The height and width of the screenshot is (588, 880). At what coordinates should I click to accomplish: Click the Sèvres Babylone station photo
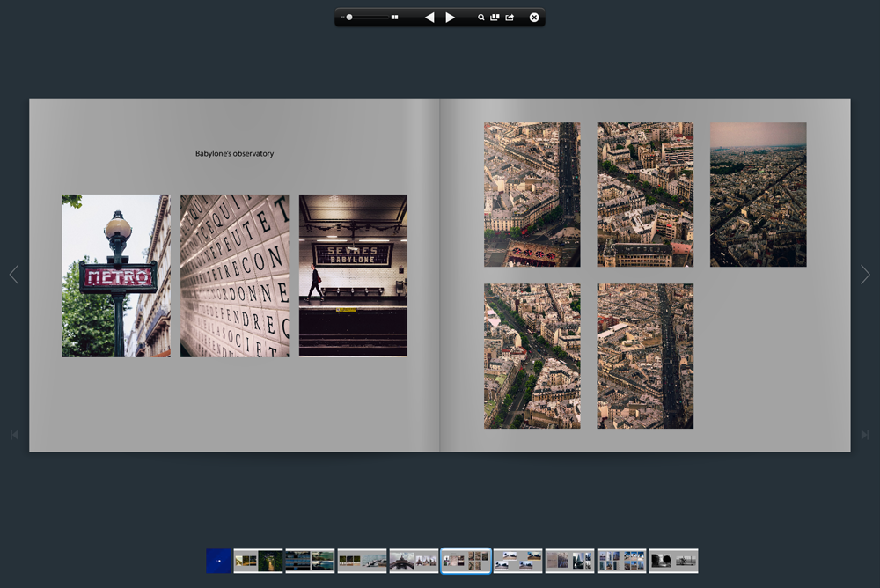click(x=353, y=276)
